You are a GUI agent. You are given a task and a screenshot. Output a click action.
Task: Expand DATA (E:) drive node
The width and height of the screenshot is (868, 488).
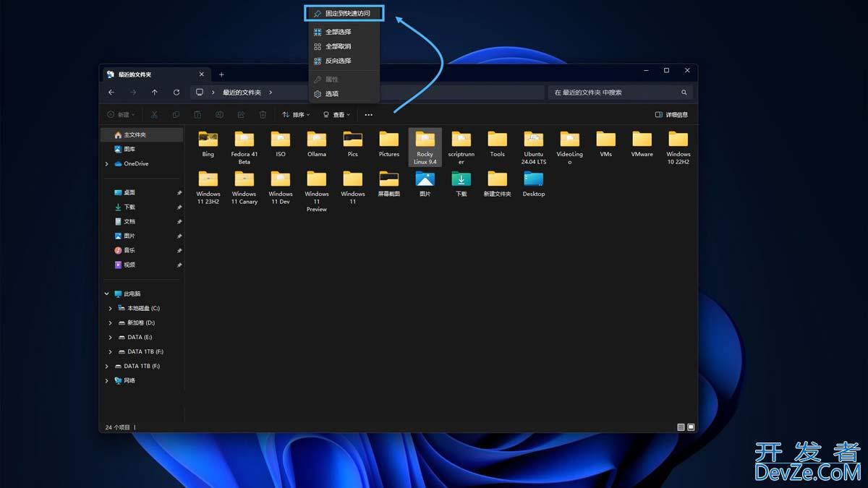(x=111, y=338)
